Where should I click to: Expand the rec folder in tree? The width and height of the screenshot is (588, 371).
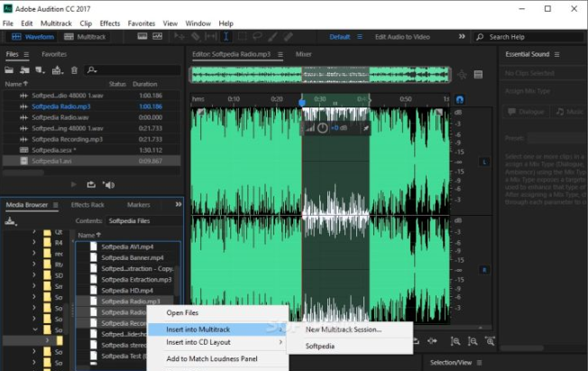click(34, 253)
